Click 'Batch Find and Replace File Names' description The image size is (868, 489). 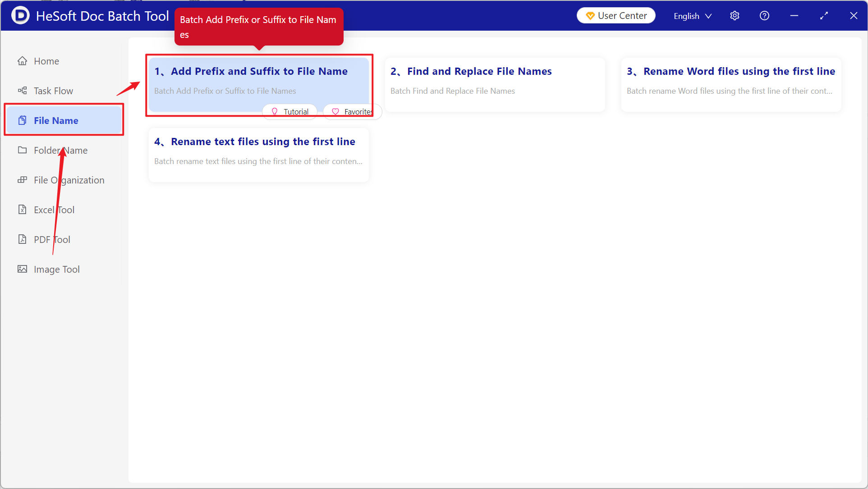(x=453, y=91)
